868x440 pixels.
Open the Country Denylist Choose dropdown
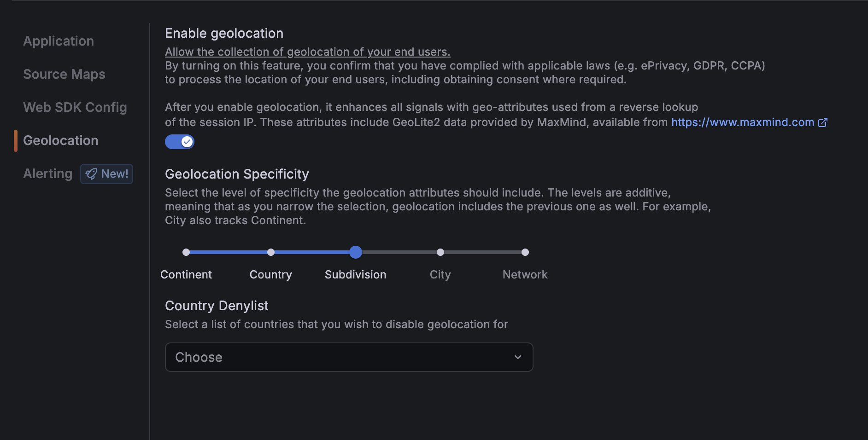pyautogui.click(x=349, y=357)
